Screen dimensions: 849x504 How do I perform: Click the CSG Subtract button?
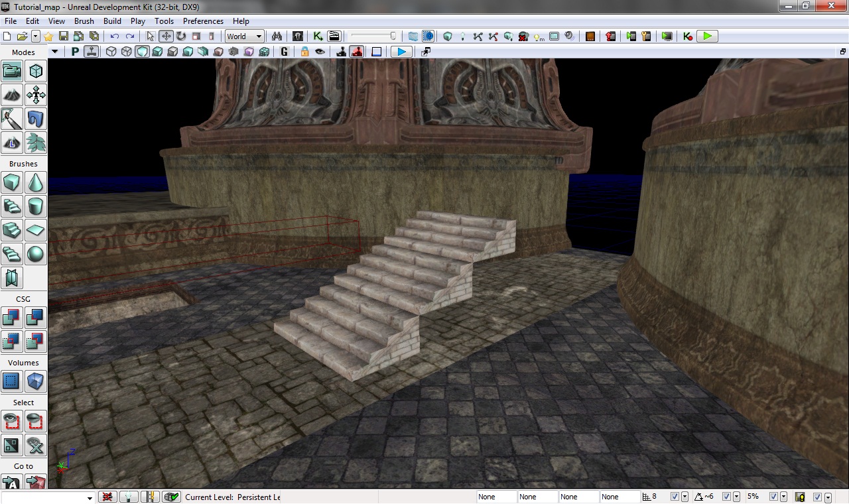tap(36, 318)
